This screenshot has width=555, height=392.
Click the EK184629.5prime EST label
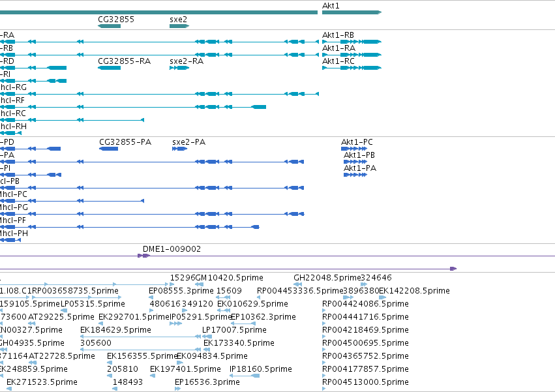point(115,330)
